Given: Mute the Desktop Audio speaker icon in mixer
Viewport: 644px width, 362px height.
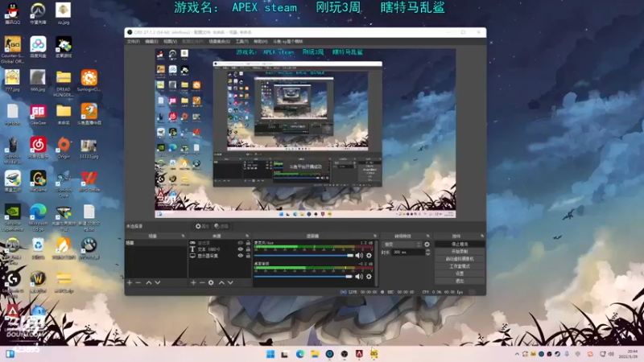Looking at the screenshot, I should click(359, 277).
